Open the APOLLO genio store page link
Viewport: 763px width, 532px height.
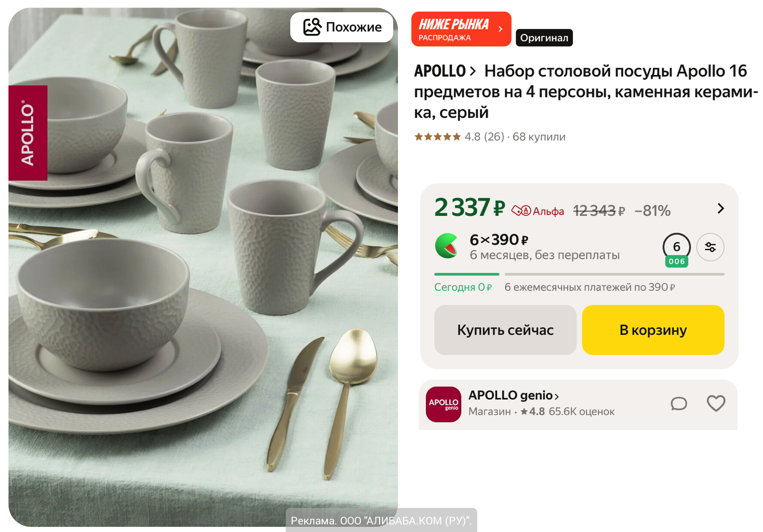513,395
